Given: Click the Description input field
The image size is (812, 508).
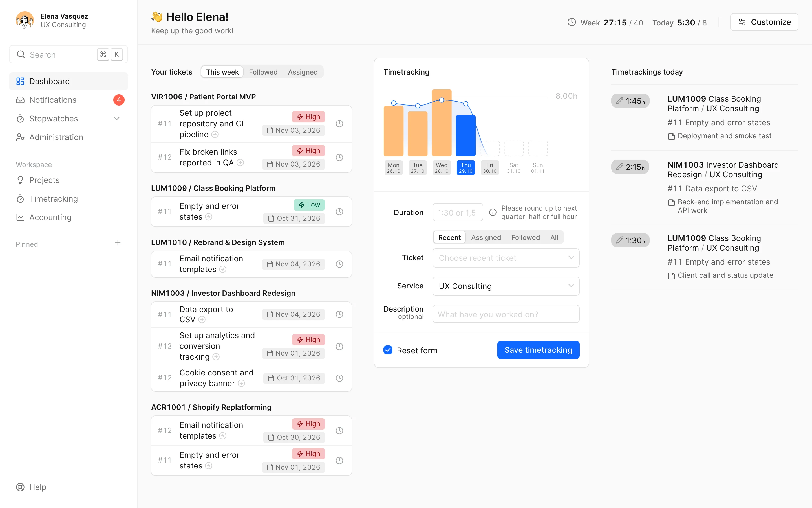Looking at the screenshot, I should tap(506, 314).
